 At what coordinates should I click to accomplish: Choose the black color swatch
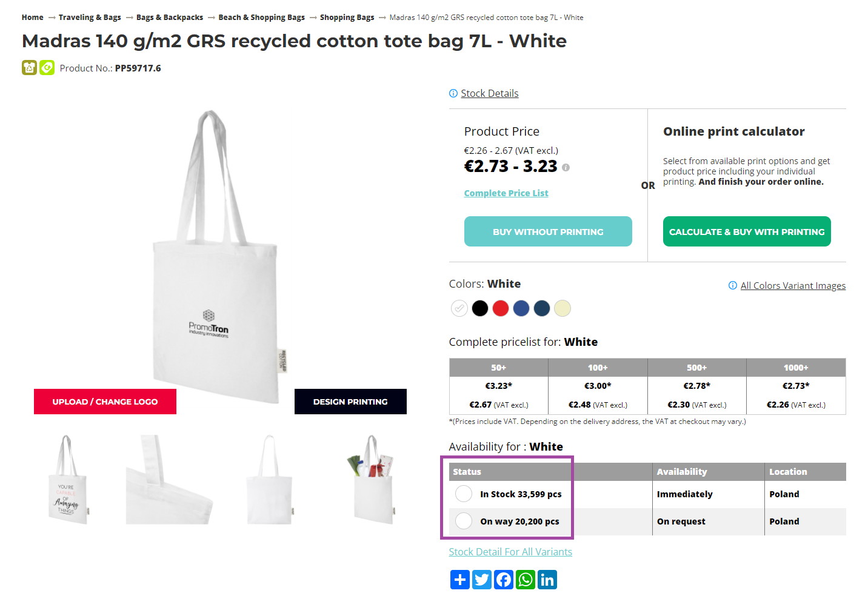[x=480, y=308]
